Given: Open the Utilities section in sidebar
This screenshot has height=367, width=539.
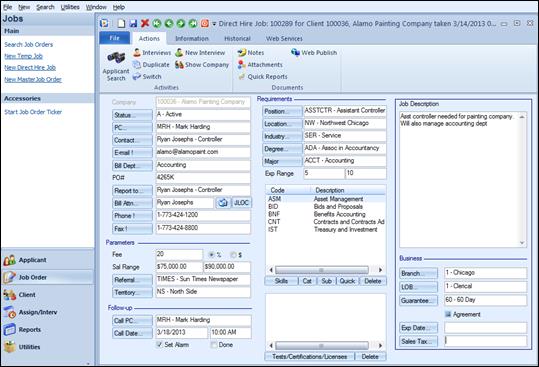Looking at the screenshot, I should (47, 347).
